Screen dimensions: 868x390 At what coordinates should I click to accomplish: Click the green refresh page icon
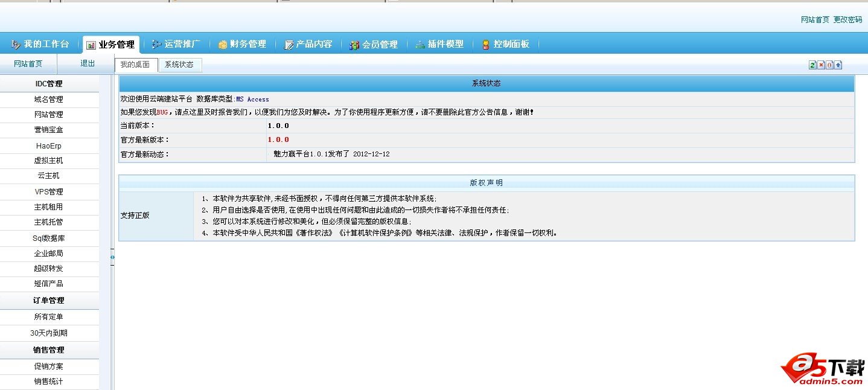812,65
